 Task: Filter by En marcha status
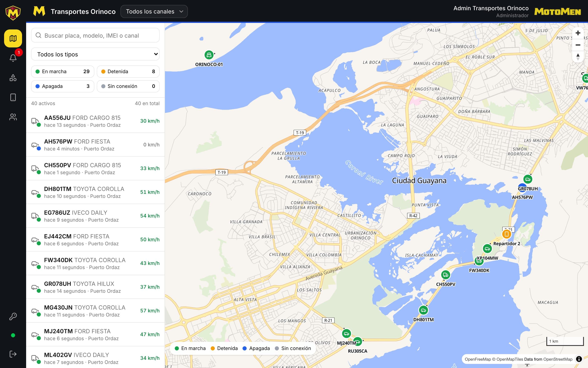coord(63,72)
